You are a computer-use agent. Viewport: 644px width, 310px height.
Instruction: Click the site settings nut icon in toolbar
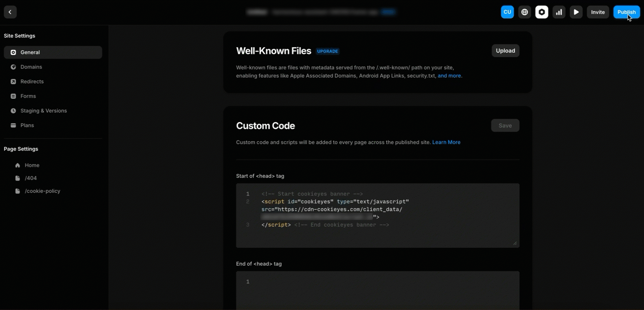541,12
